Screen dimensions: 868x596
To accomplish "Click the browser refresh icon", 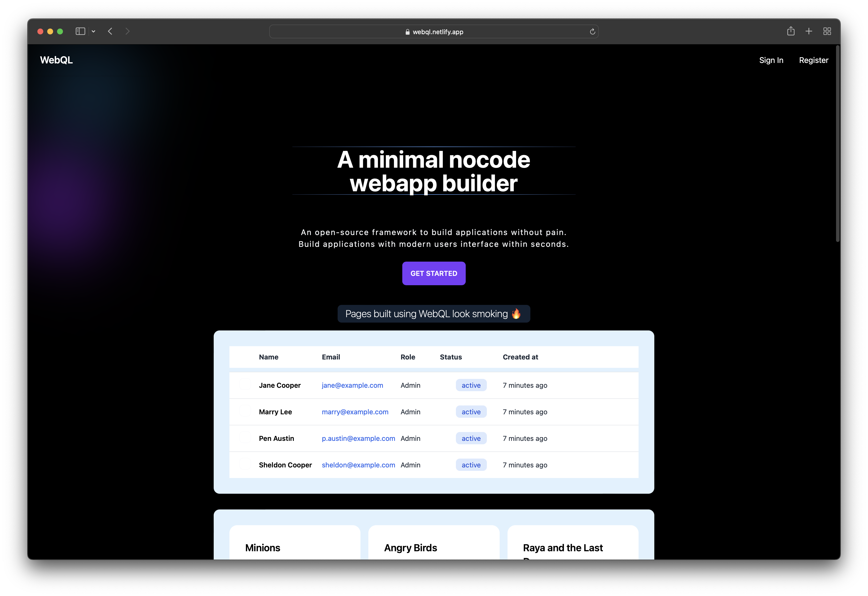I will pyautogui.click(x=592, y=31).
